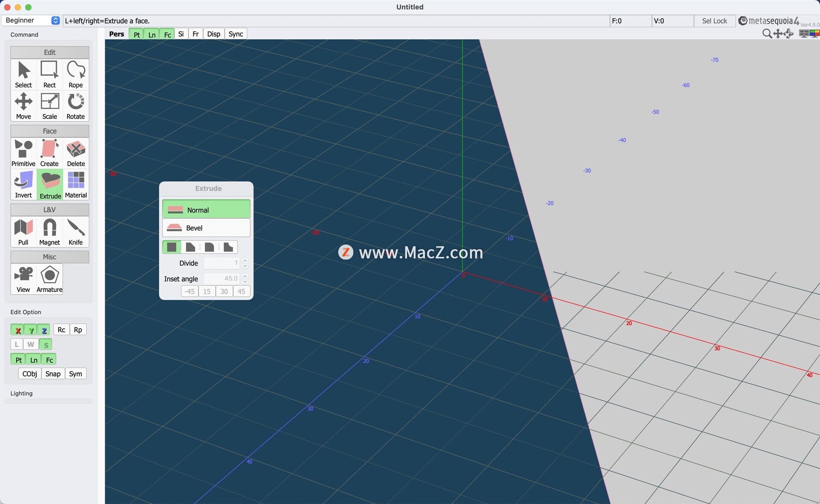Activate the Move tool
The height and width of the screenshot is (504, 820).
click(x=23, y=106)
